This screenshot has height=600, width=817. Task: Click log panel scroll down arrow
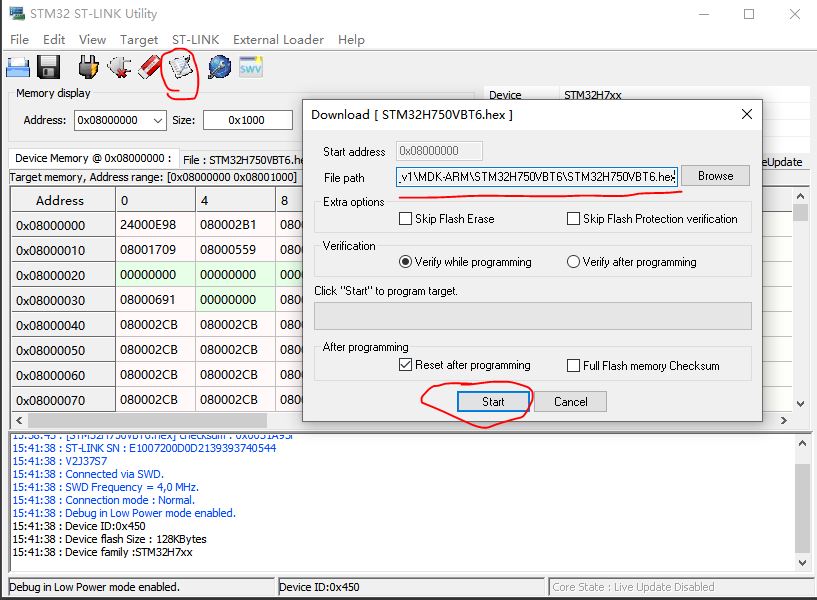tap(802, 562)
